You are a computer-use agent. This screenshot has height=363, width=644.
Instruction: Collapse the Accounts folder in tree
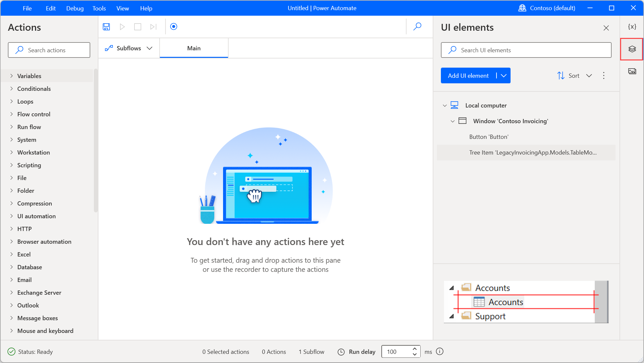(452, 288)
